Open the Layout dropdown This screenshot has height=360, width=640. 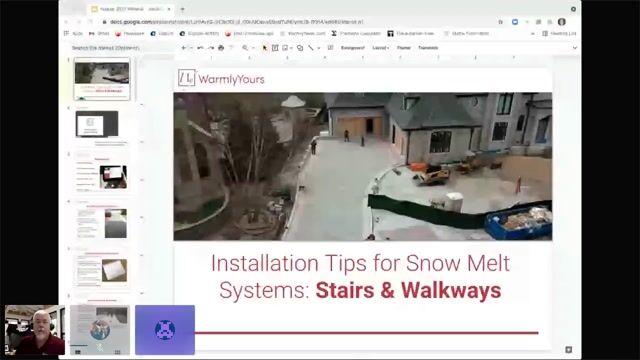coord(380,48)
